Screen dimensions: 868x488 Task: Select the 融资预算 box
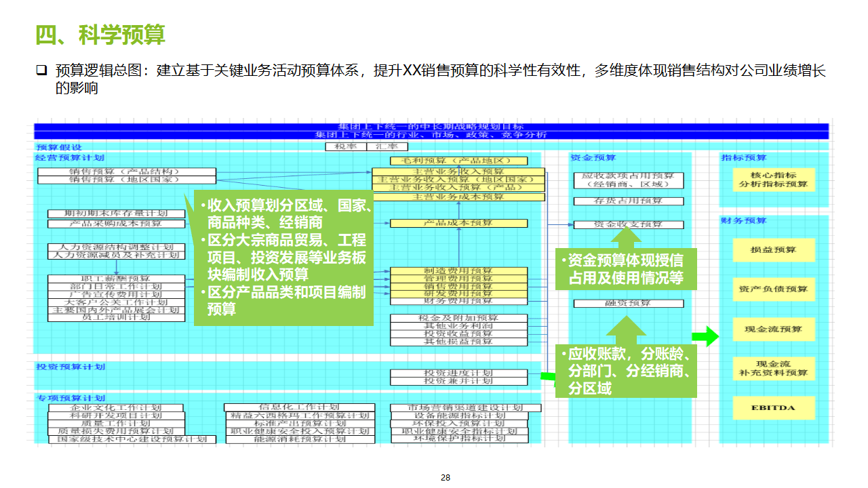(x=629, y=304)
